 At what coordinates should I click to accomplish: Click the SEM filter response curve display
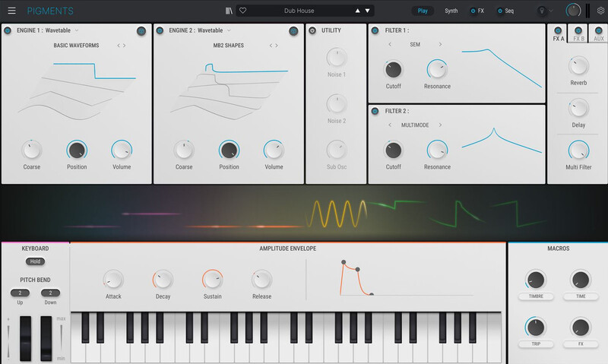point(502,68)
